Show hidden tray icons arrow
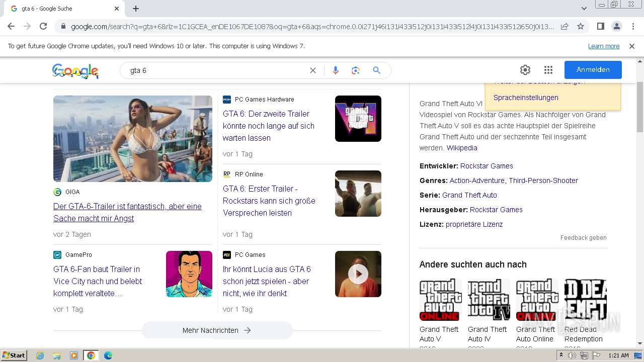The height and width of the screenshot is (362, 644). coord(561,355)
